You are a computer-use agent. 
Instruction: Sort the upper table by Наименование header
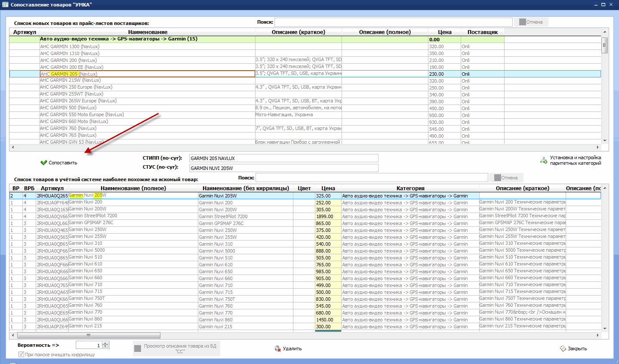click(148, 32)
